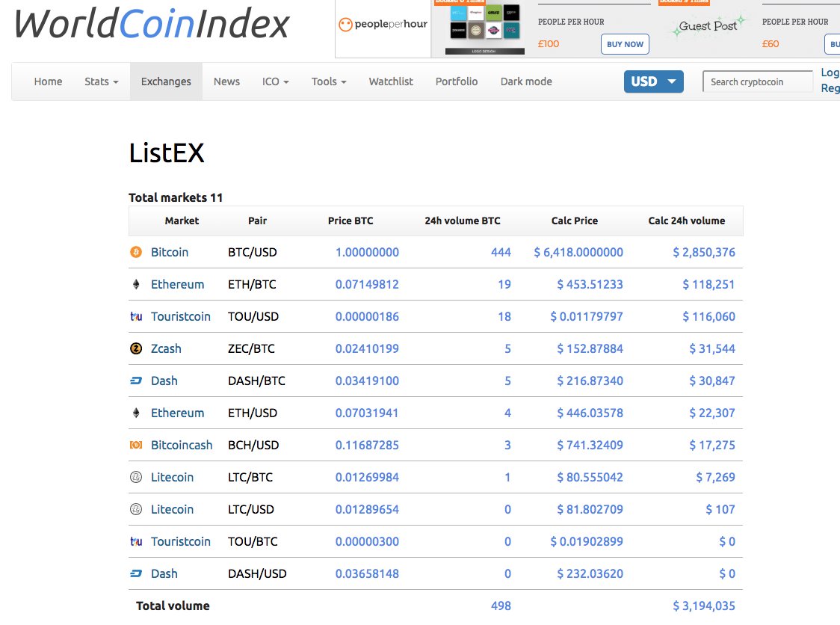The width and height of the screenshot is (840, 625).
Task: Click the total volume $ 3,194,035
Action: (x=704, y=606)
